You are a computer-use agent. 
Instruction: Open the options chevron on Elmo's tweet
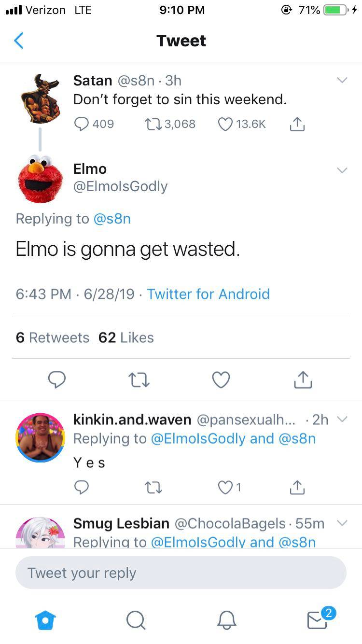[342, 170]
